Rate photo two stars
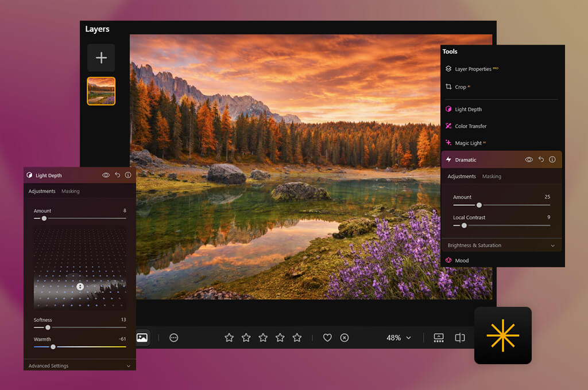The height and width of the screenshot is (390, 588). [x=246, y=338]
